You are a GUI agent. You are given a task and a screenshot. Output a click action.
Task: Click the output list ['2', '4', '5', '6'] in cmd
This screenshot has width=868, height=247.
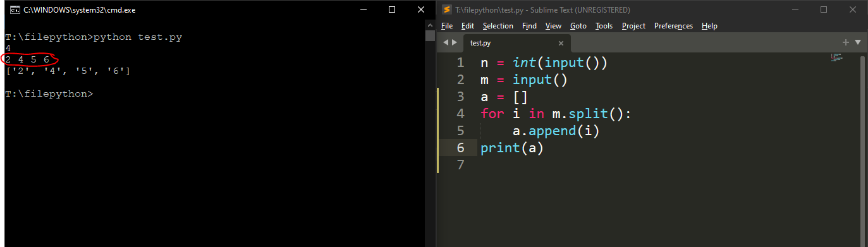coord(68,71)
